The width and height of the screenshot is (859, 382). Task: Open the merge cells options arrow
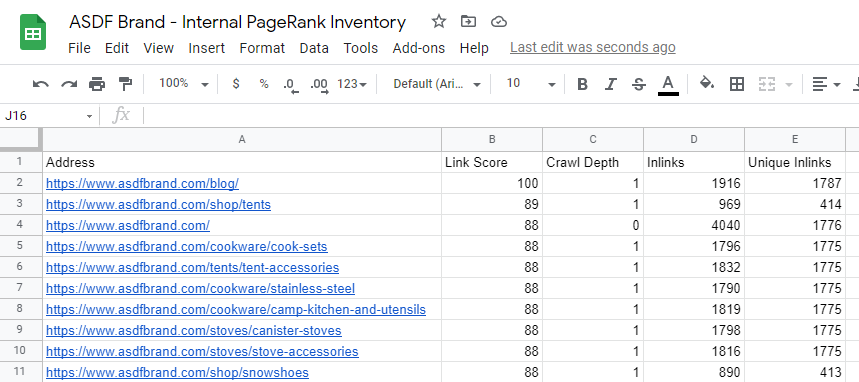(789, 84)
